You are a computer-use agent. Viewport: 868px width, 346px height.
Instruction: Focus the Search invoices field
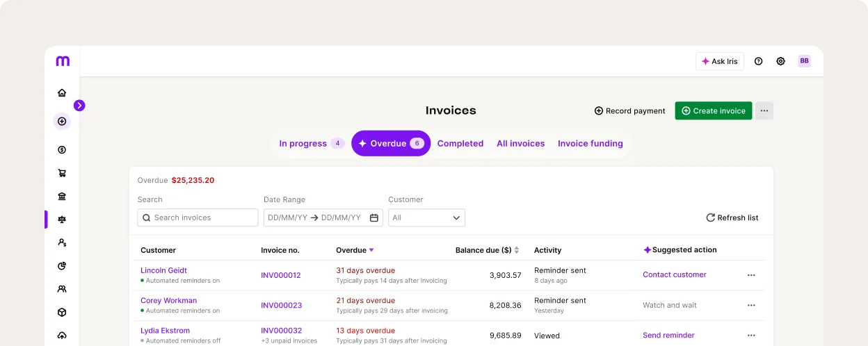click(198, 217)
